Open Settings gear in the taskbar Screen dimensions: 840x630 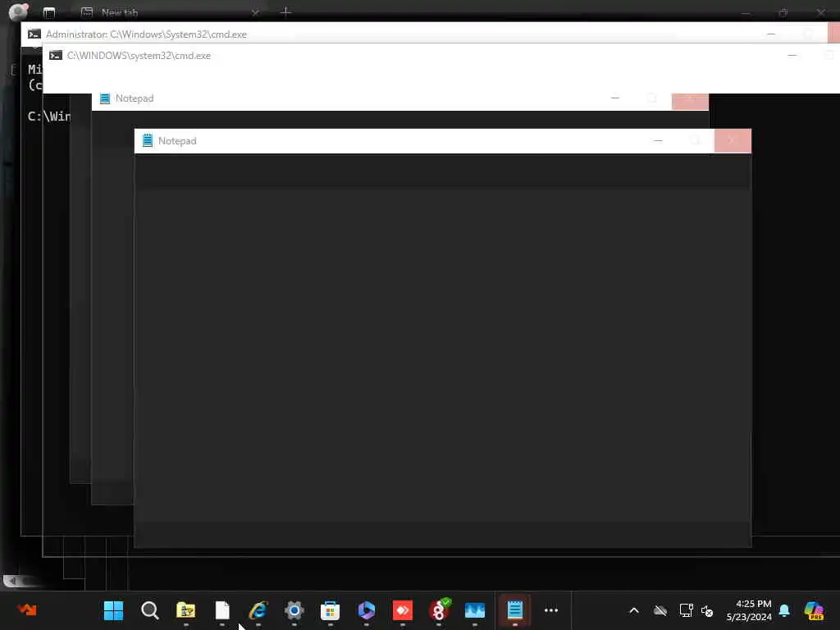tap(294, 610)
